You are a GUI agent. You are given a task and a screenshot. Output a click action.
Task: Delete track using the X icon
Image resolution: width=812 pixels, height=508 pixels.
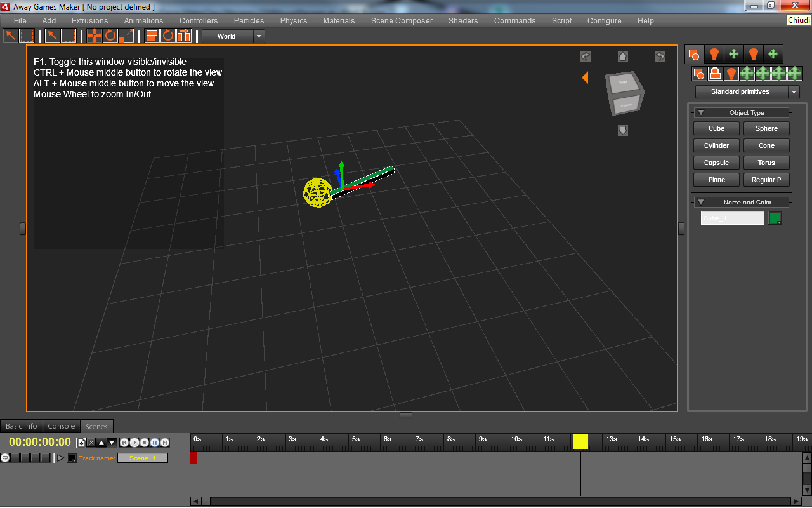tap(91, 442)
